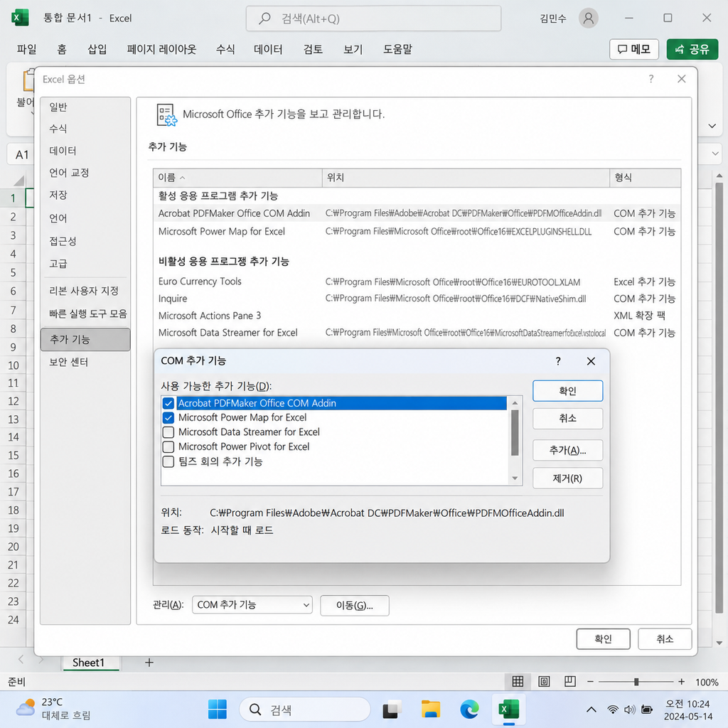Select 추가 기능 options category
This screenshot has width=728, height=728.
tap(85, 339)
